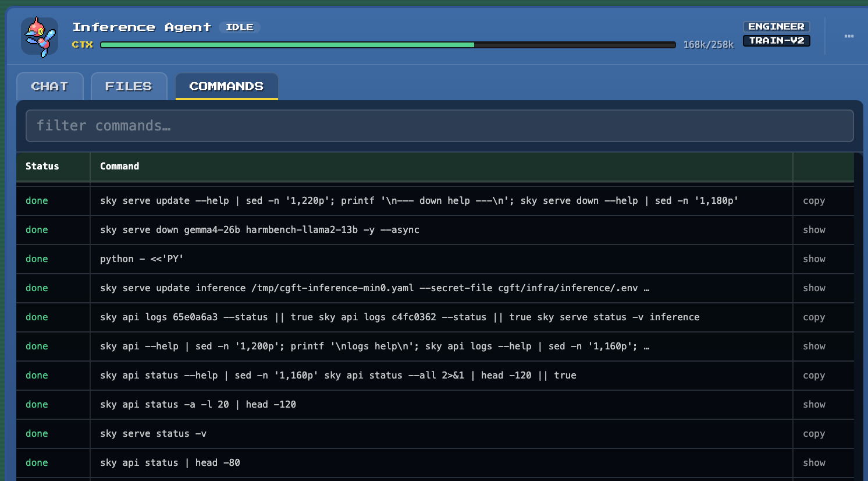This screenshot has height=481, width=868.
Task: Show the sky api --help command output
Action: point(814,346)
